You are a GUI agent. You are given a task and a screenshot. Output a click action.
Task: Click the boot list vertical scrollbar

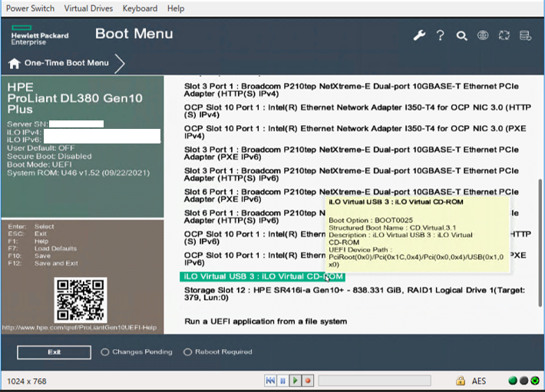pyautogui.click(x=540, y=242)
